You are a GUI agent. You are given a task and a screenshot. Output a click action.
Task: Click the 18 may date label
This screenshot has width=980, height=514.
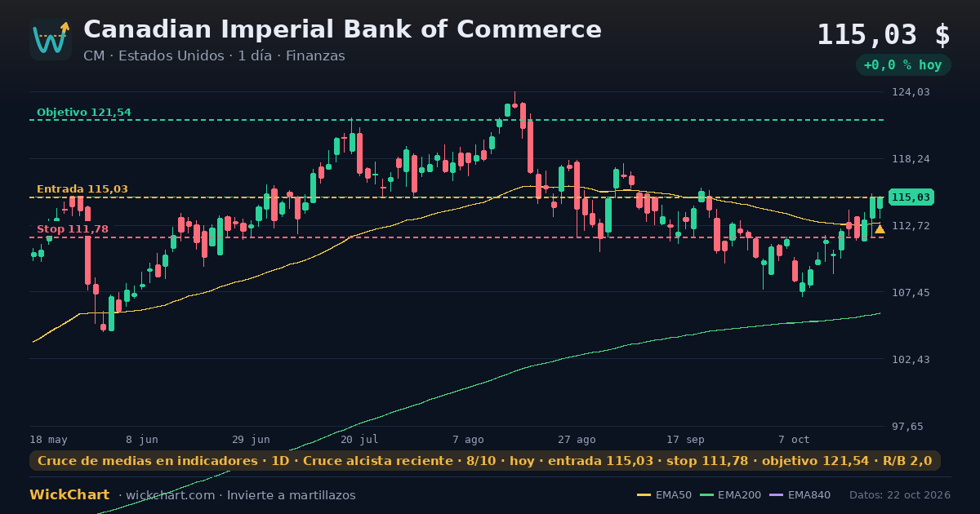point(49,440)
